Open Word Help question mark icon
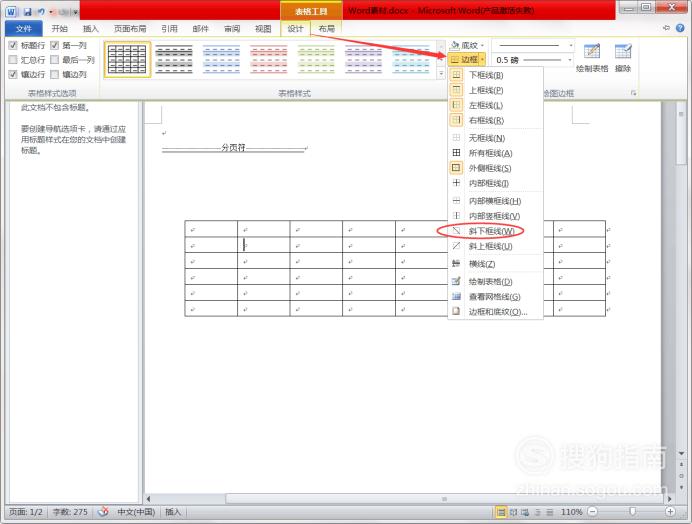 point(680,28)
